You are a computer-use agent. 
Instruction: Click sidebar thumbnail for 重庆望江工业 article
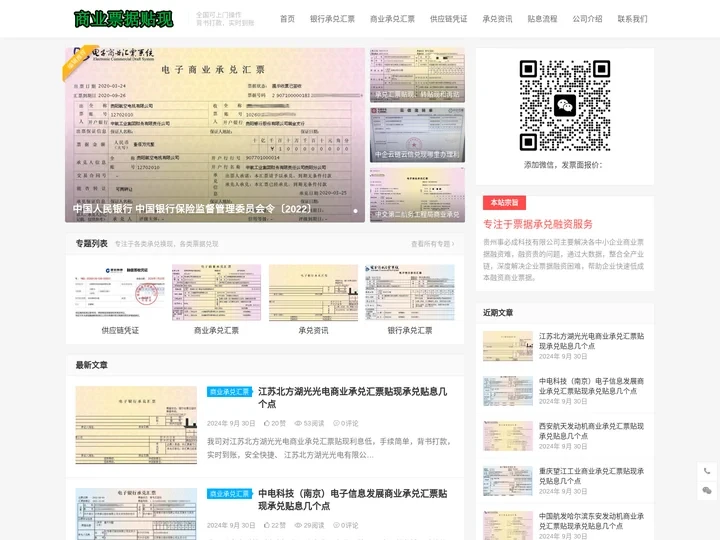(508, 481)
